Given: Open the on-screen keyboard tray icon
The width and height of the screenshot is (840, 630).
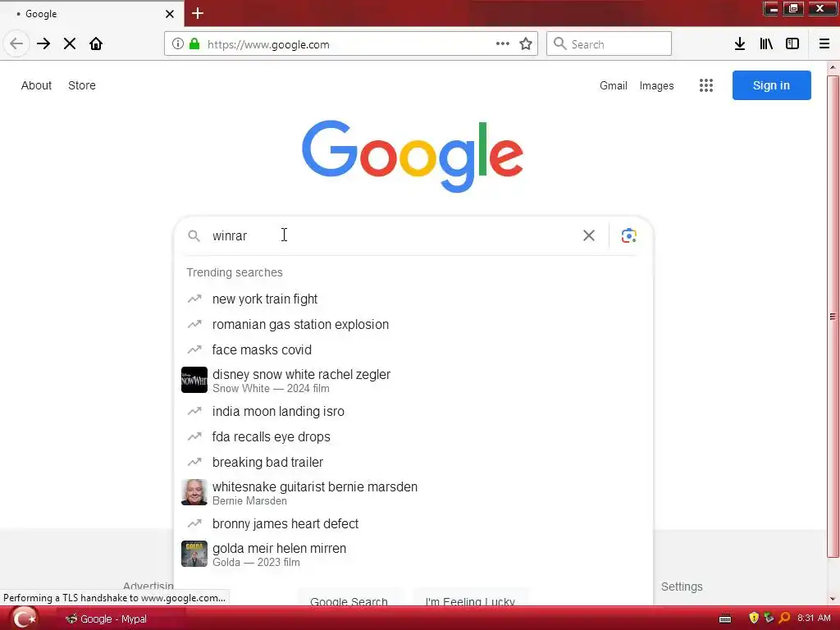Looking at the screenshot, I should pyautogui.click(x=725, y=619).
